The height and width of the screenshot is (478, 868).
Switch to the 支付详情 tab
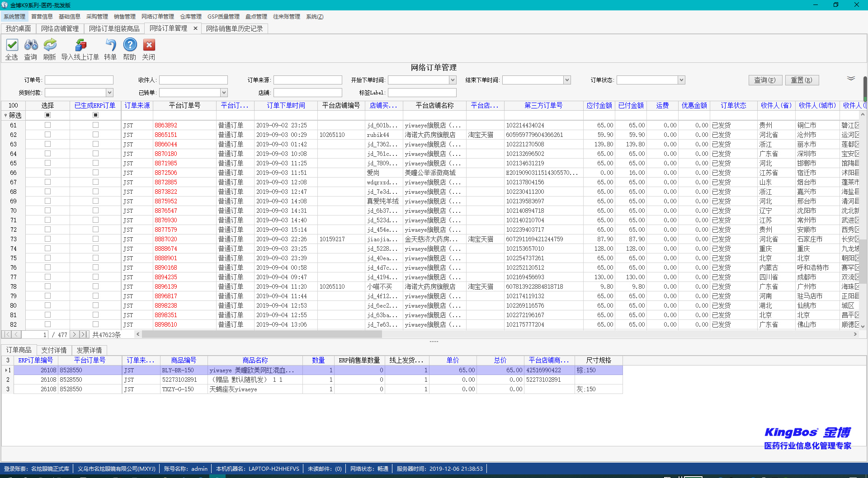point(54,350)
